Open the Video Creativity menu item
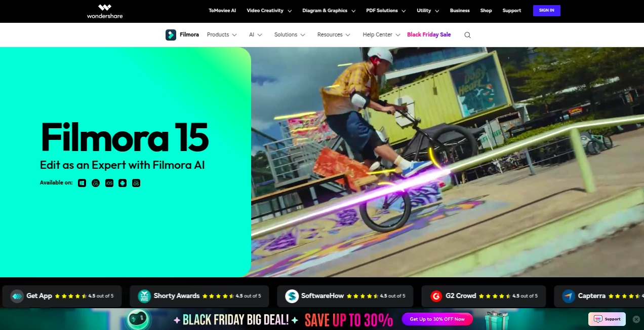This screenshot has height=330, width=644. point(265,10)
